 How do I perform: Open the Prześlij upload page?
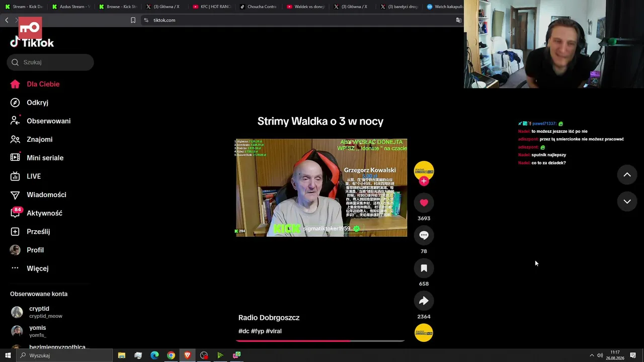[x=30, y=232]
